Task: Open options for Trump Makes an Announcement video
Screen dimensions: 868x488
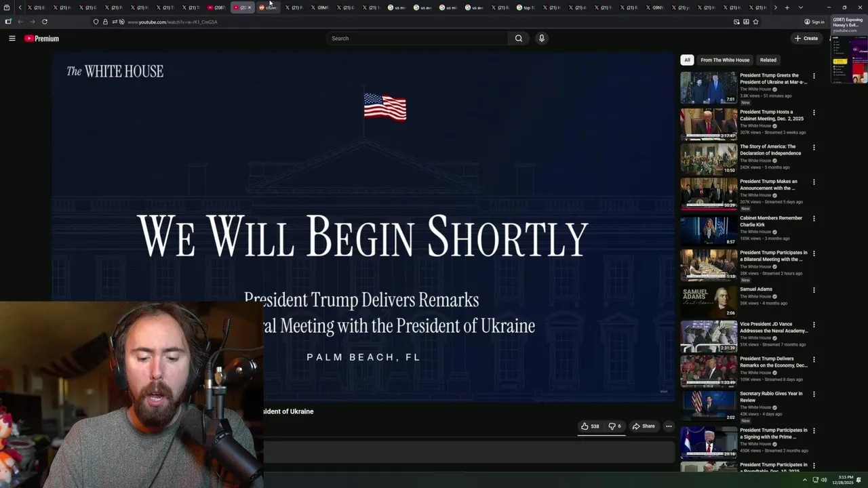Action: [x=814, y=182]
